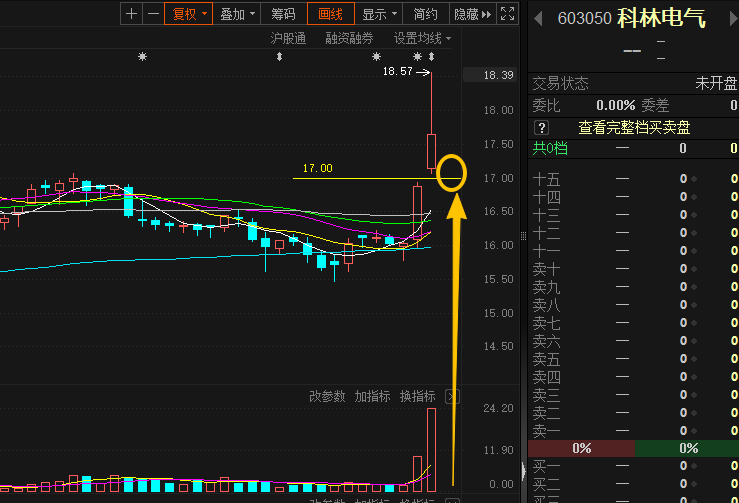Image resolution: width=739 pixels, height=503 pixels.
Task: Click the 未开盘 status text
Action: 715,84
